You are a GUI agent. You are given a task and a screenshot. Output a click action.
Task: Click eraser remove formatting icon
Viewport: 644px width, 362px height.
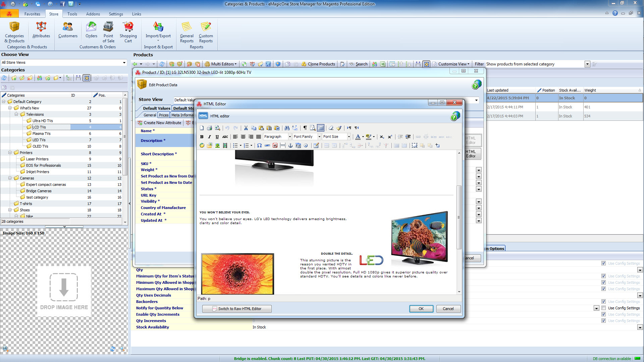(x=331, y=128)
